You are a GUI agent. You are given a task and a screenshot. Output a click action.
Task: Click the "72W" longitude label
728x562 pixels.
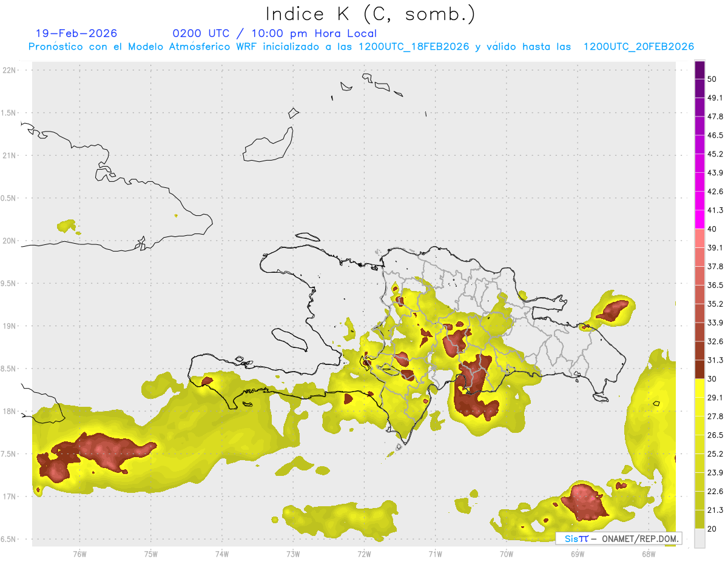coord(364,554)
